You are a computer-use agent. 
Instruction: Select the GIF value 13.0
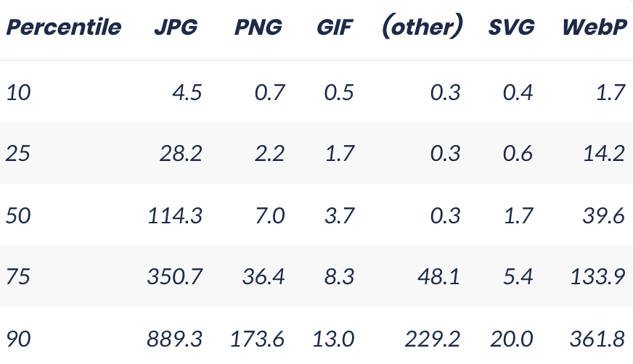click(x=333, y=339)
